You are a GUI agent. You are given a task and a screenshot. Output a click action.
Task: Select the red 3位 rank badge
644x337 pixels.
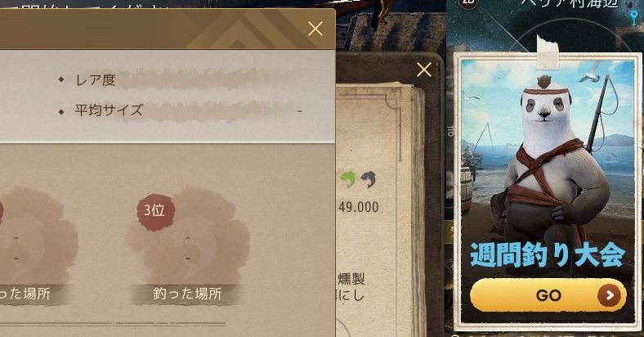tap(155, 211)
